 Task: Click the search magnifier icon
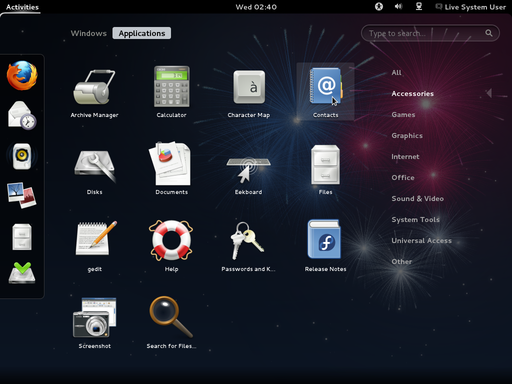[x=489, y=33]
